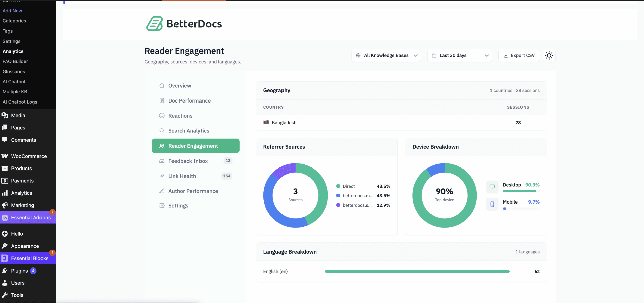Click the Device Breakdown donut chart
Image resolution: width=644 pixels, height=303 pixels.
[445, 195]
